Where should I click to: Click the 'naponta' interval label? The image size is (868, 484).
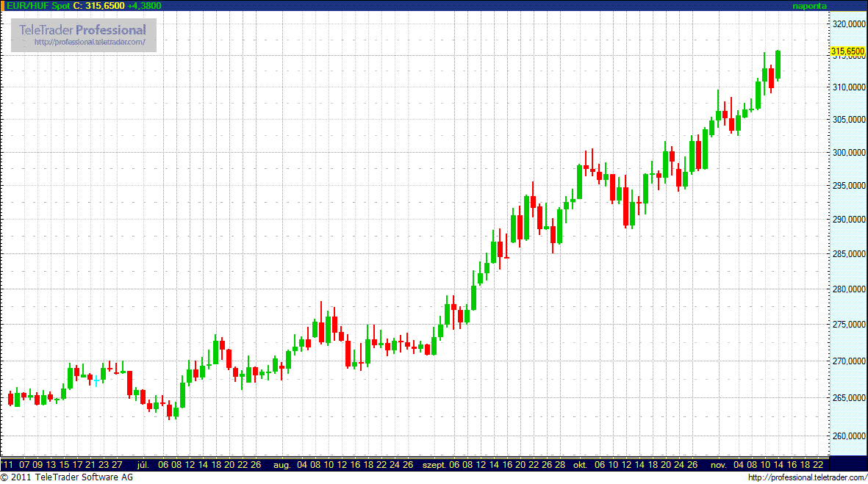809,6
